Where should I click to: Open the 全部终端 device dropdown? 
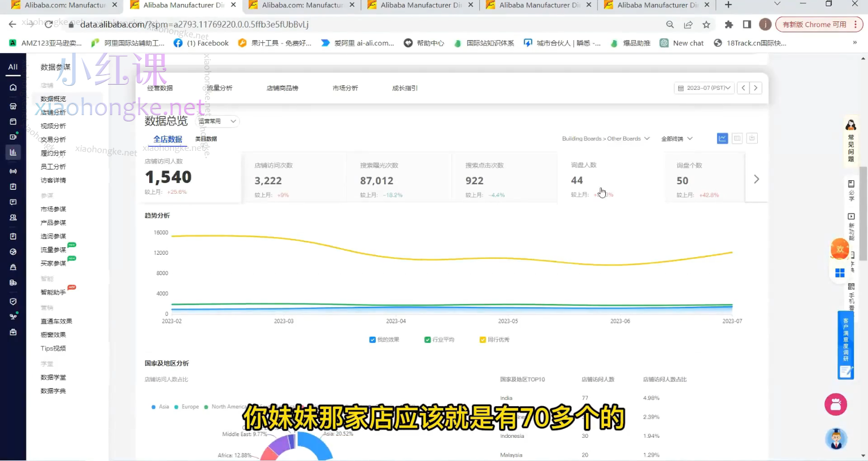coord(676,138)
